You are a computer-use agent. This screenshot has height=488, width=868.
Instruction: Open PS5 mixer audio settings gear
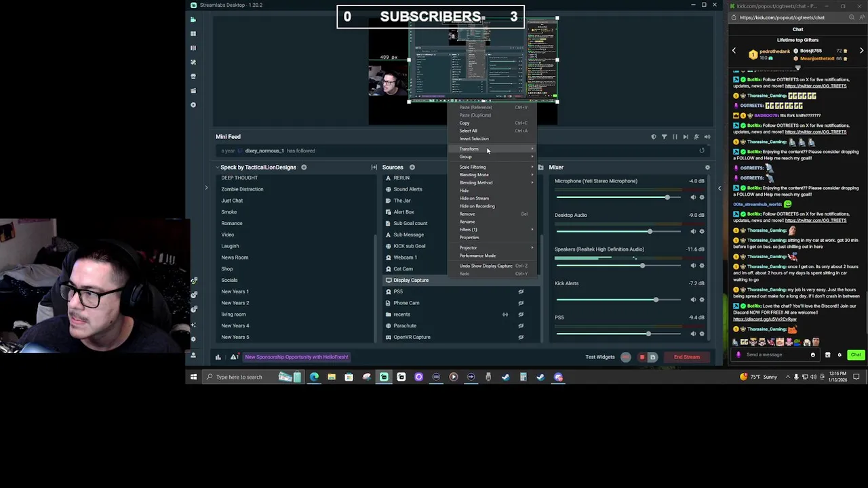click(702, 333)
